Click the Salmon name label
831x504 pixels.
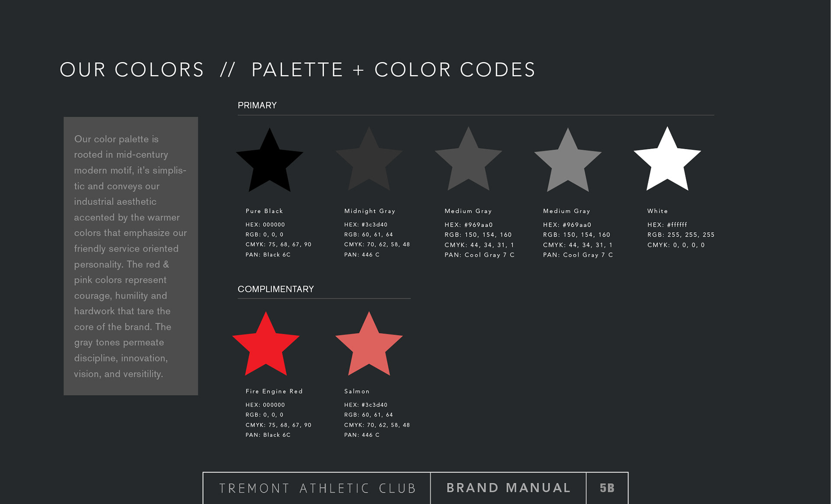tap(357, 392)
